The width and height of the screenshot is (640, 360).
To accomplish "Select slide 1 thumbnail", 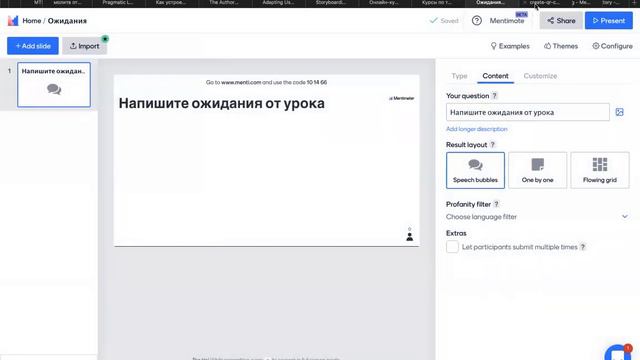I will pos(54,85).
